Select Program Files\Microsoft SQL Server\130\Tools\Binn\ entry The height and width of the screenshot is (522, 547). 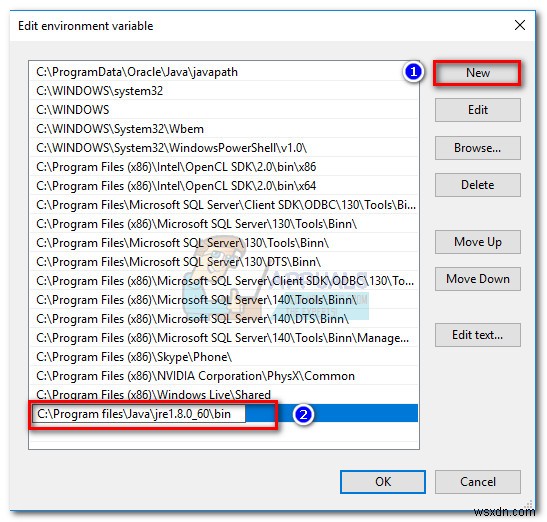pos(224,243)
